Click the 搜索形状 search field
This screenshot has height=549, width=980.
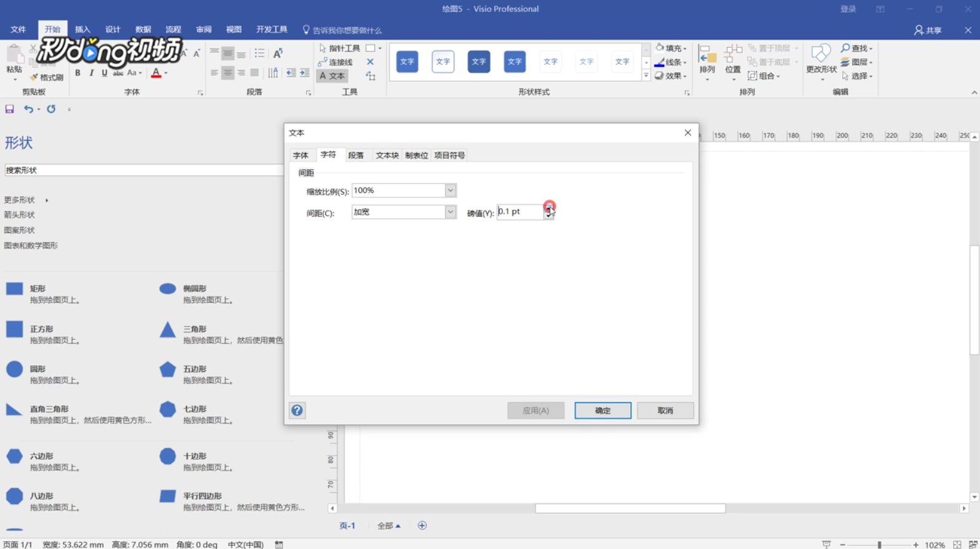coord(144,170)
